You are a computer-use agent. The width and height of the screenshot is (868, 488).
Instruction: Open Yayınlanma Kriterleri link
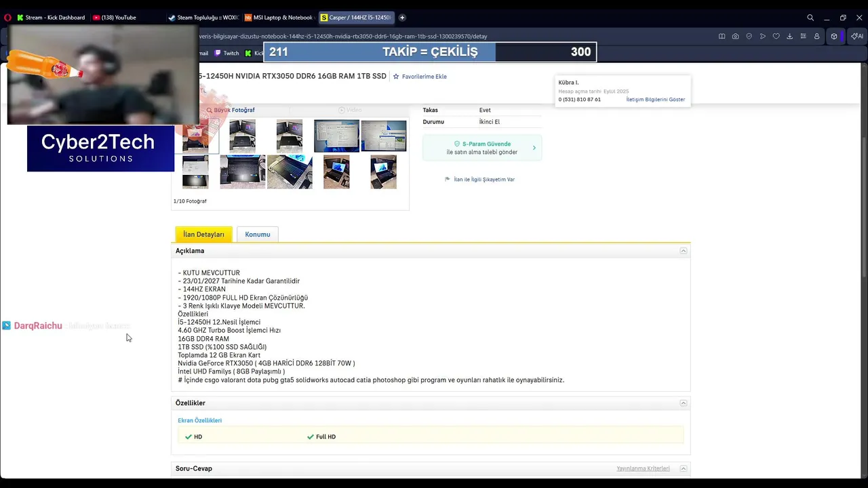643,468
